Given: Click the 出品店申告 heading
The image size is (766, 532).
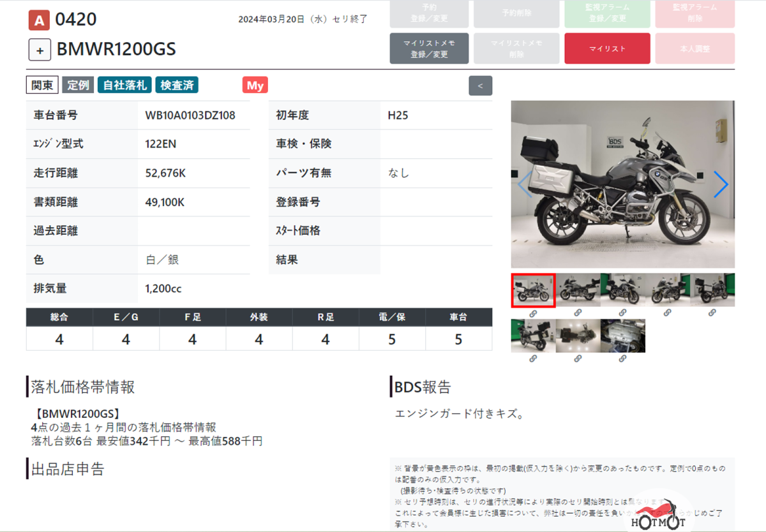Looking at the screenshot, I should (68, 469).
